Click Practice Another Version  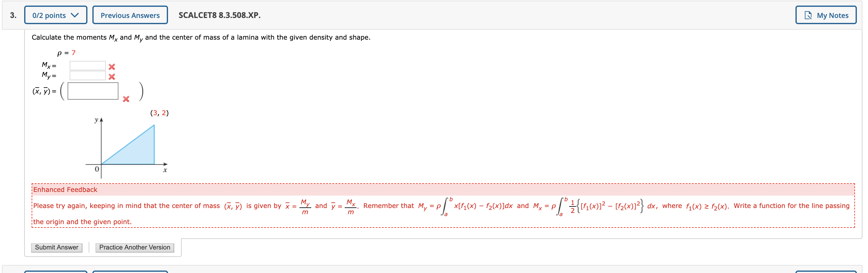[134, 247]
